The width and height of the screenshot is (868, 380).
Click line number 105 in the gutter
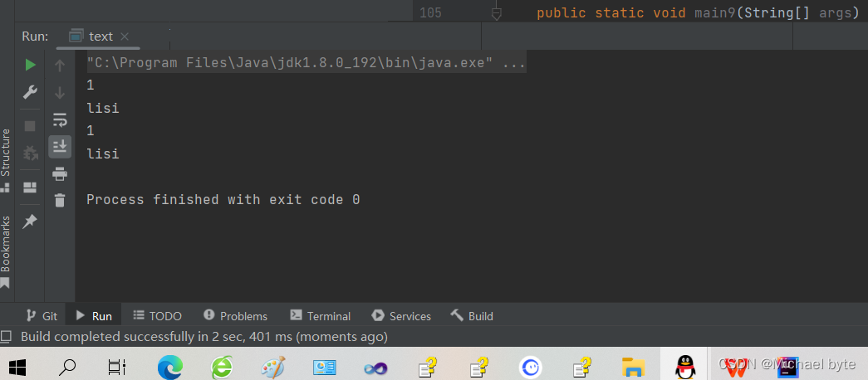(x=430, y=12)
